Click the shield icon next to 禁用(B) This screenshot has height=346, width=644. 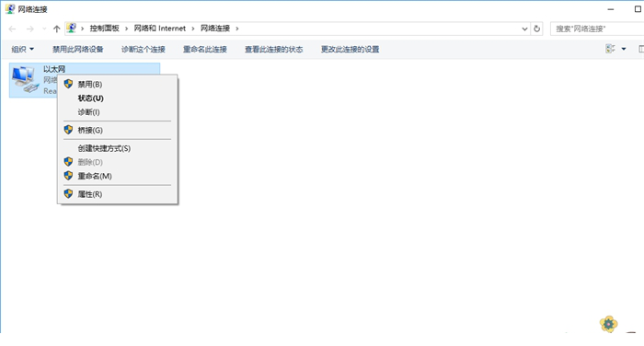[68, 84]
